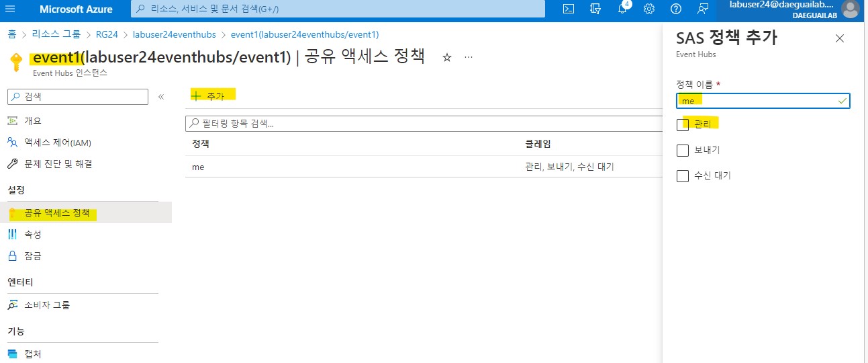Click the key icon beside page title
Image resolution: width=868 pixels, height=363 pixels.
(16, 62)
